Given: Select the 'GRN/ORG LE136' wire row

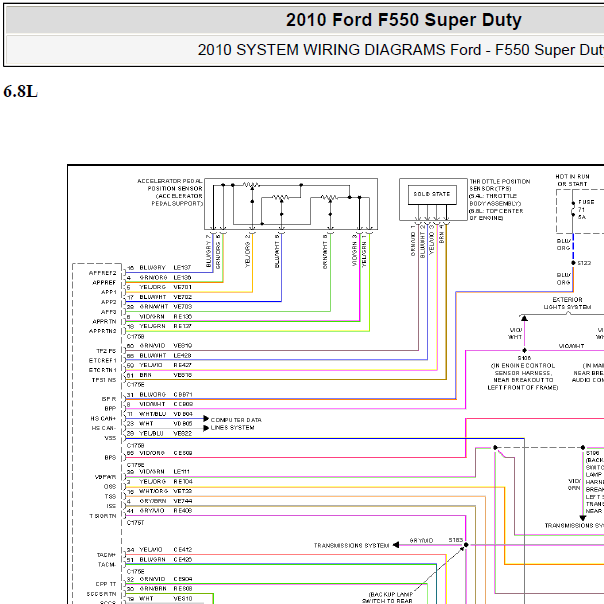Looking at the screenshot, I should [x=159, y=277].
